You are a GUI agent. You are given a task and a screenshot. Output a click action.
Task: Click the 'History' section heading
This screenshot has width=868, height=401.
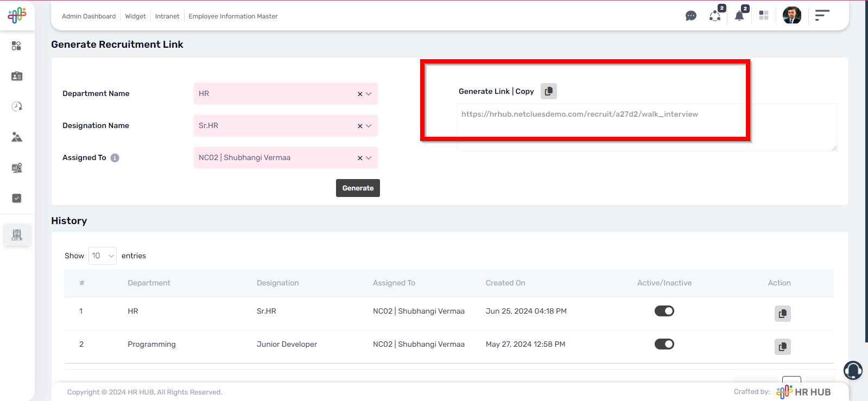69,221
